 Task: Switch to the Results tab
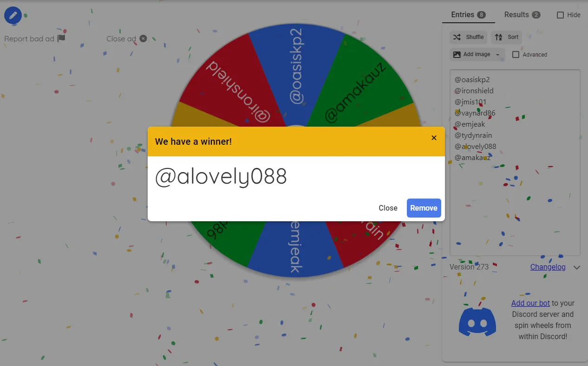(522, 14)
